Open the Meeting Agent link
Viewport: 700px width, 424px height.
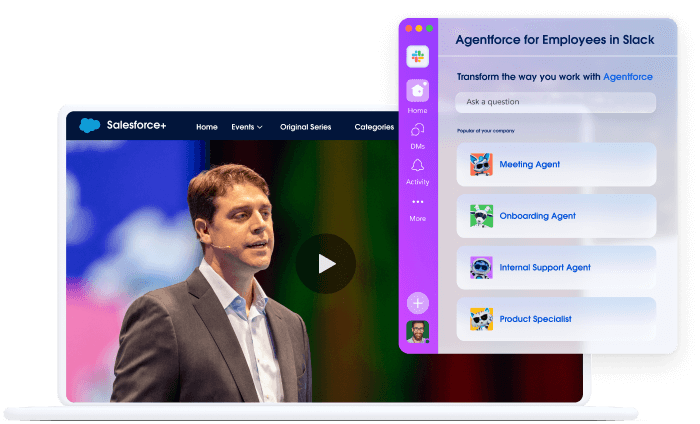[x=529, y=164]
